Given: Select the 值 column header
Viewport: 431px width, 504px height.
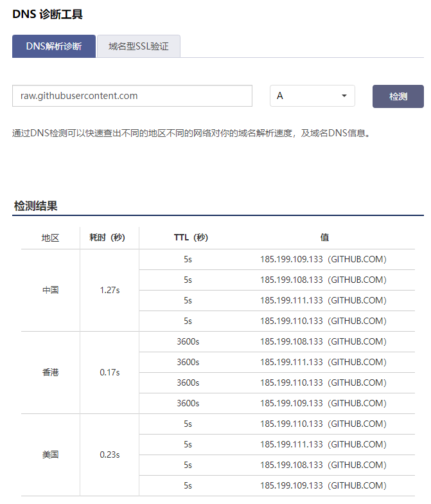Looking at the screenshot, I should [324, 238].
